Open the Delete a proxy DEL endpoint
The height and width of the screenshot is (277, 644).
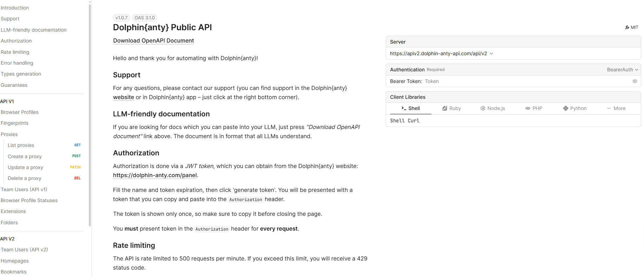pyautogui.click(x=44, y=178)
